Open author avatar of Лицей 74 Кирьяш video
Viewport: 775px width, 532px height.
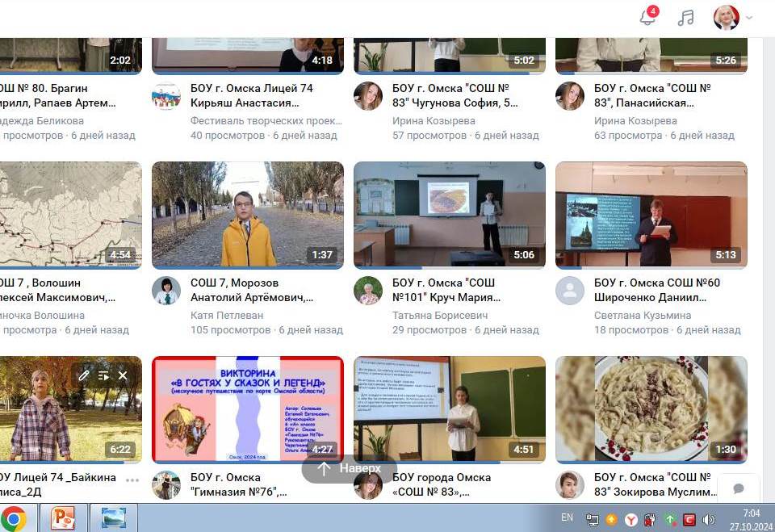click(166, 96)
